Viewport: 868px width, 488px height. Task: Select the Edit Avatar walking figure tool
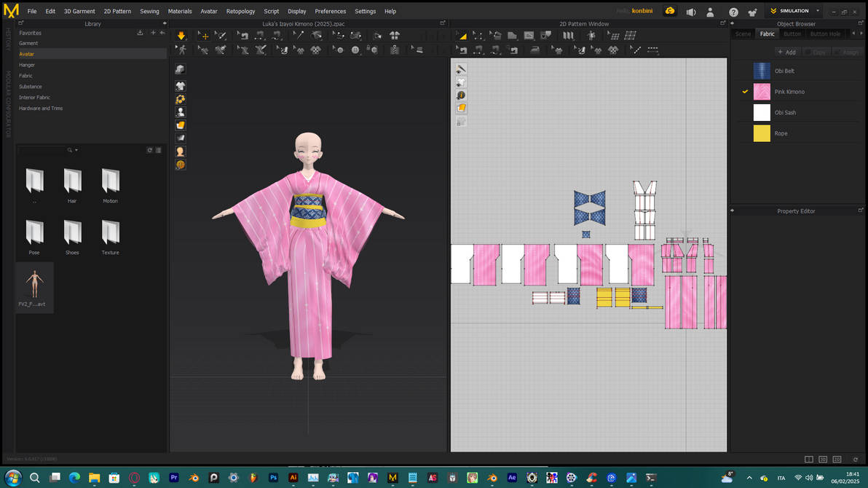pos(181,50)
